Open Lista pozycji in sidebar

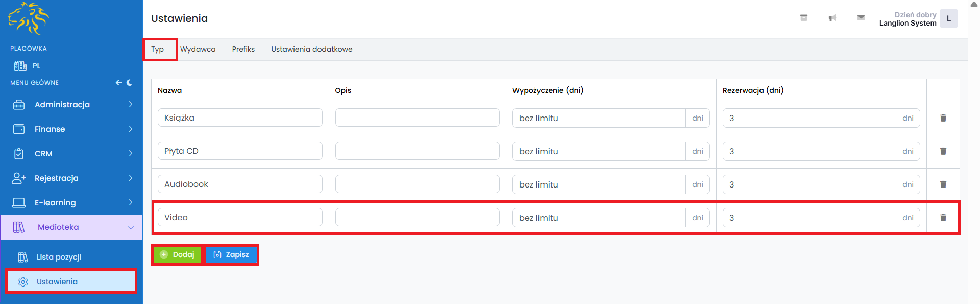[x=59, y=257]
